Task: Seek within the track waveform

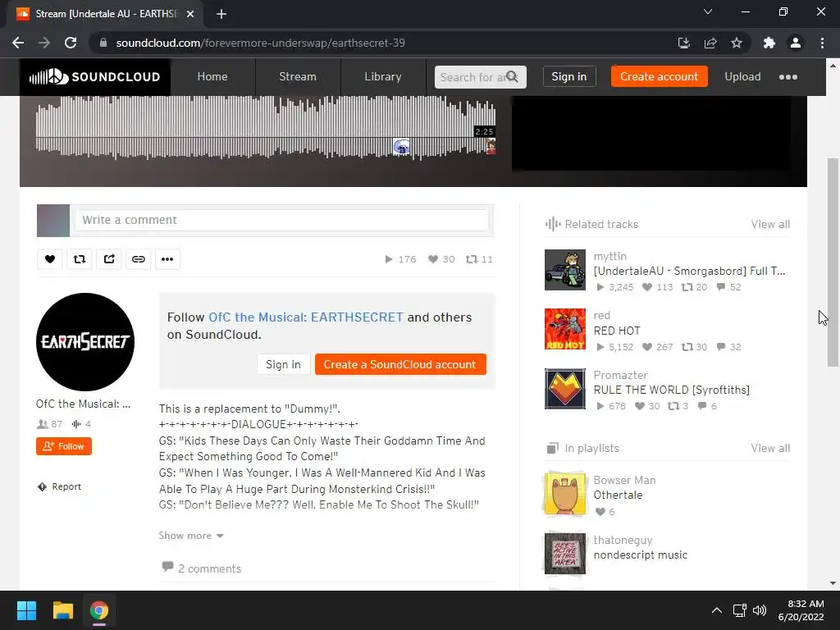Action: pos(265,129)
